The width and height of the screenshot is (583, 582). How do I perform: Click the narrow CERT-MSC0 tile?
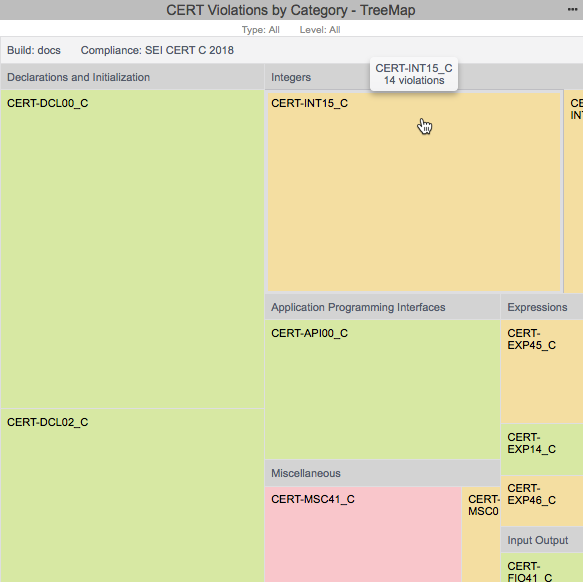(481, 534)
